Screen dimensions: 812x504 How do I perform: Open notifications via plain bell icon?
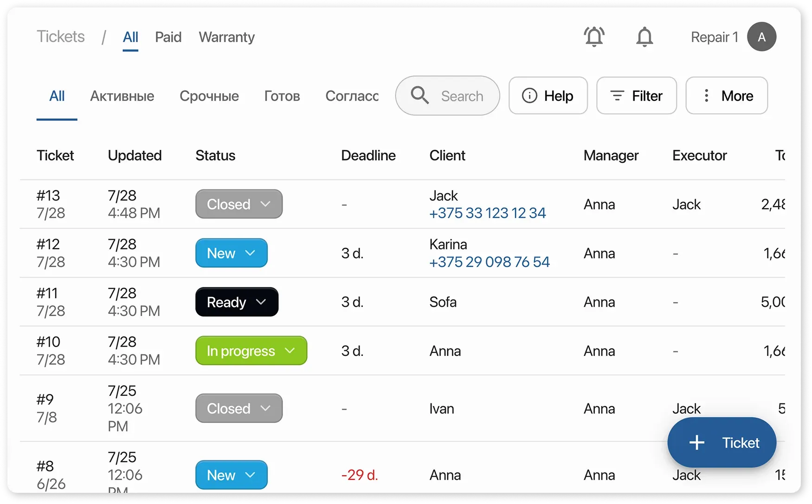coord(644,37)
